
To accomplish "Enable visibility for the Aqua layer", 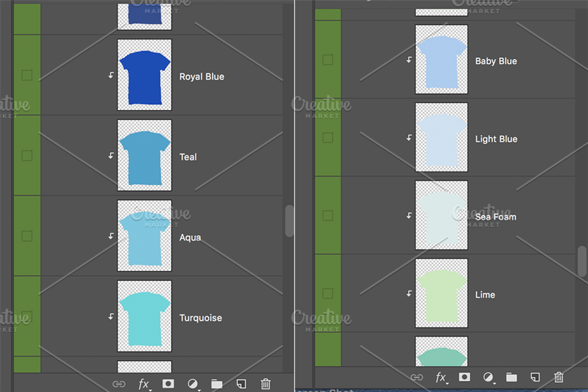I will [x=27, y=236].
